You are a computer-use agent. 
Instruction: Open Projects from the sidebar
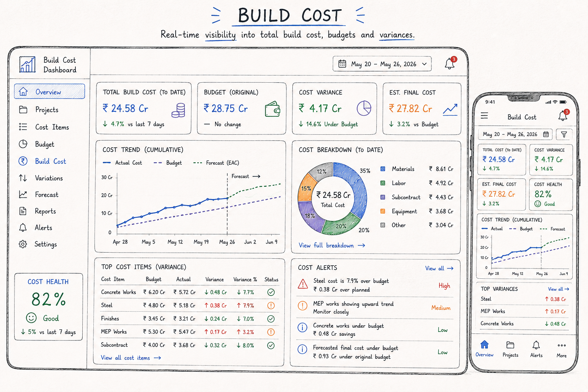pyautogui.click(x=39, y=110)
